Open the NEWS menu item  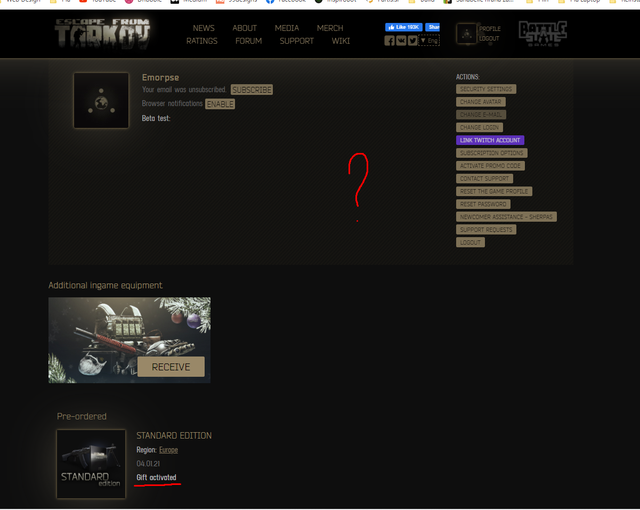pos(203,28)
